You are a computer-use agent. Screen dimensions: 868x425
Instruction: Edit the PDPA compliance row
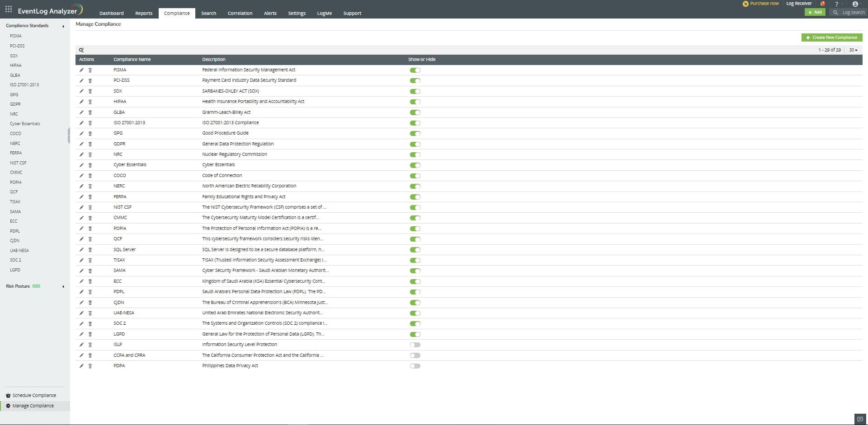pos(81,366)
